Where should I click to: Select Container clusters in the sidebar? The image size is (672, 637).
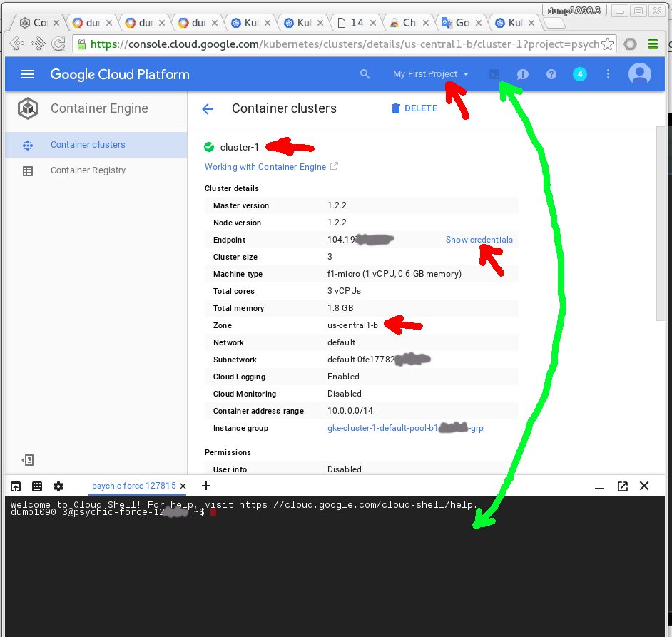tap(96, 145)
